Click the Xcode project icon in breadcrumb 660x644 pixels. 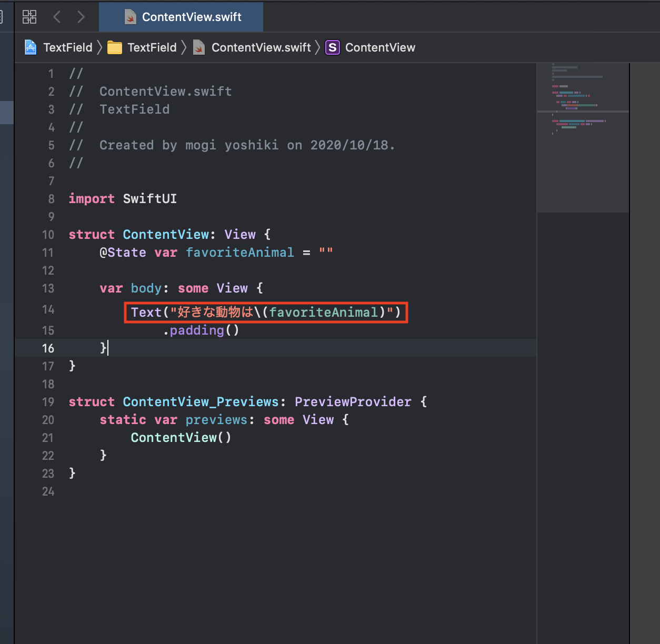(31, 47)
